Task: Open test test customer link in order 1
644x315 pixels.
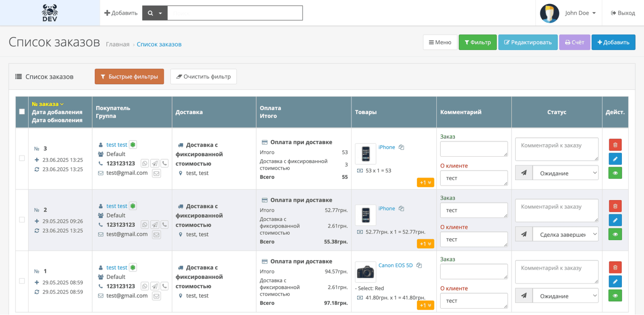Action: click(117, 267)
